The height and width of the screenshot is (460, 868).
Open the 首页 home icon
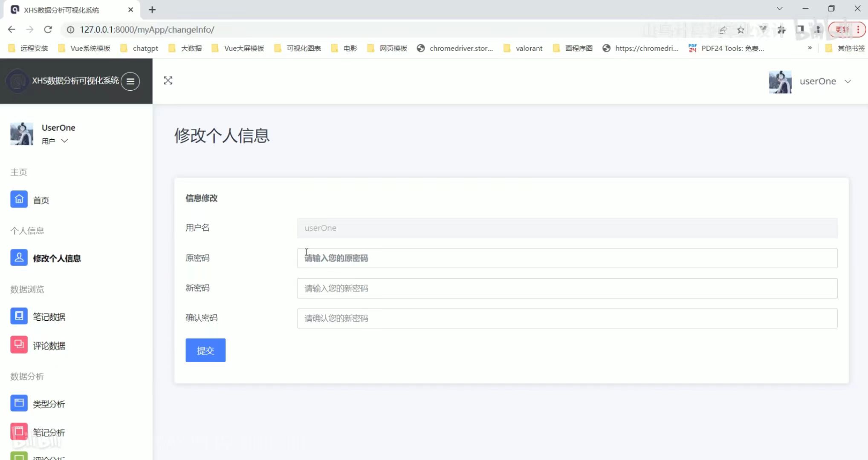(x=19, y=199)
